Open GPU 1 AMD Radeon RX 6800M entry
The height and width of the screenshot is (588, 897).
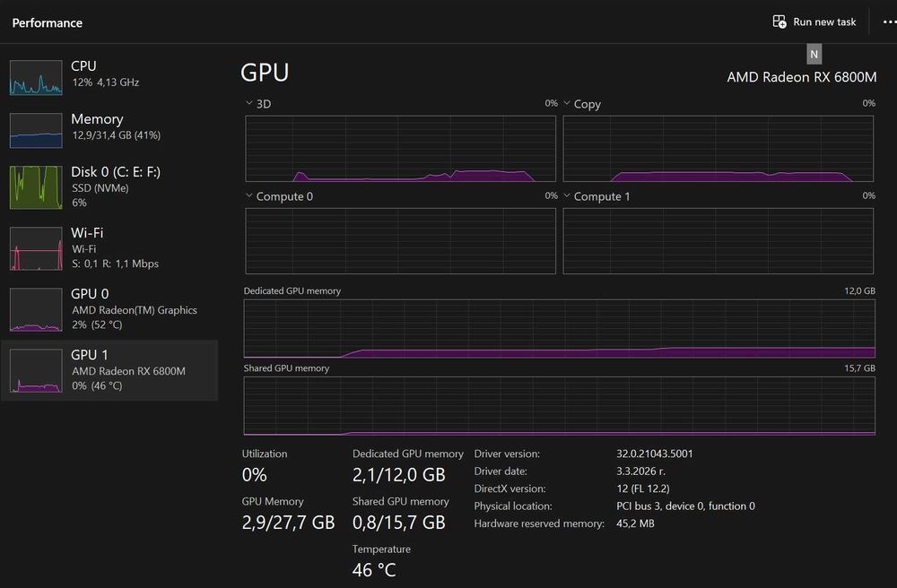point(109,371)
